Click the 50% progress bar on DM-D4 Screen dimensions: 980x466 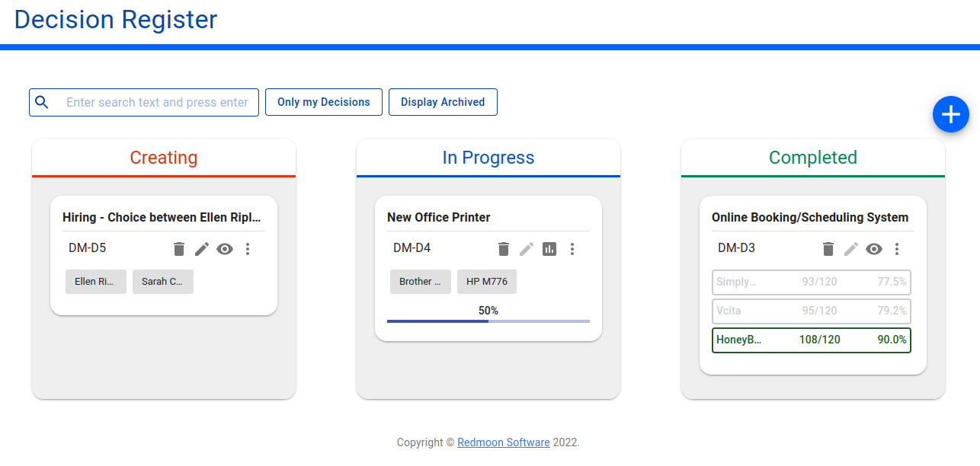tap(488, 321)
